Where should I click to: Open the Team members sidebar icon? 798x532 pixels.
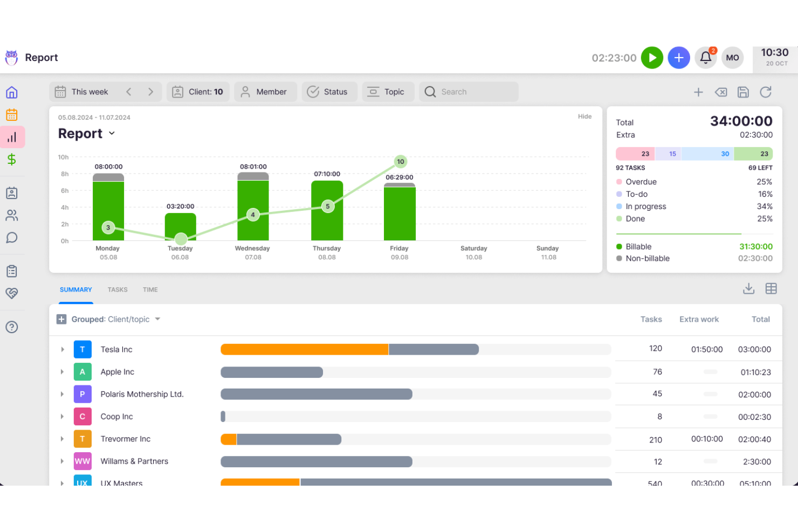(12, 215)
